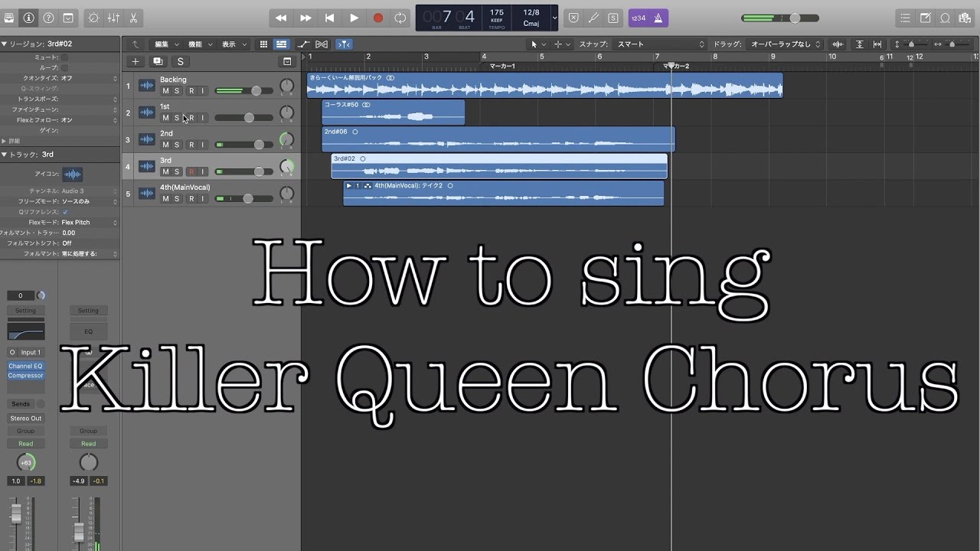Click the global Solo S button
980x551 pixels.
click(181, 61)
